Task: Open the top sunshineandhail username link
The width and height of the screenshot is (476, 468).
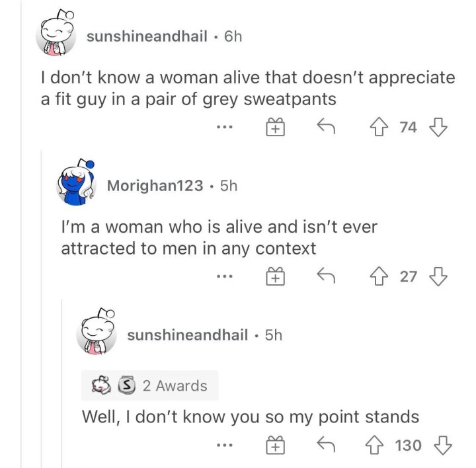Action: tap(147, 36)
